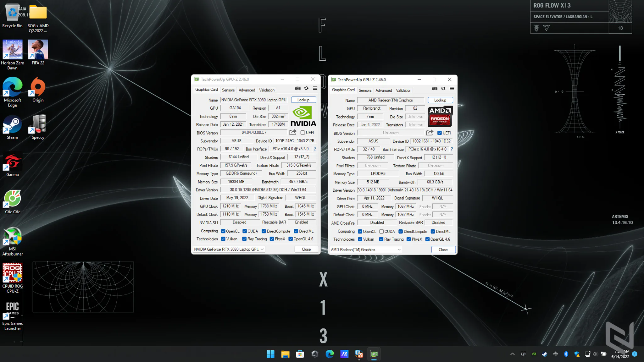Select the MSI Afterburner desktop icon

[13, 241]
